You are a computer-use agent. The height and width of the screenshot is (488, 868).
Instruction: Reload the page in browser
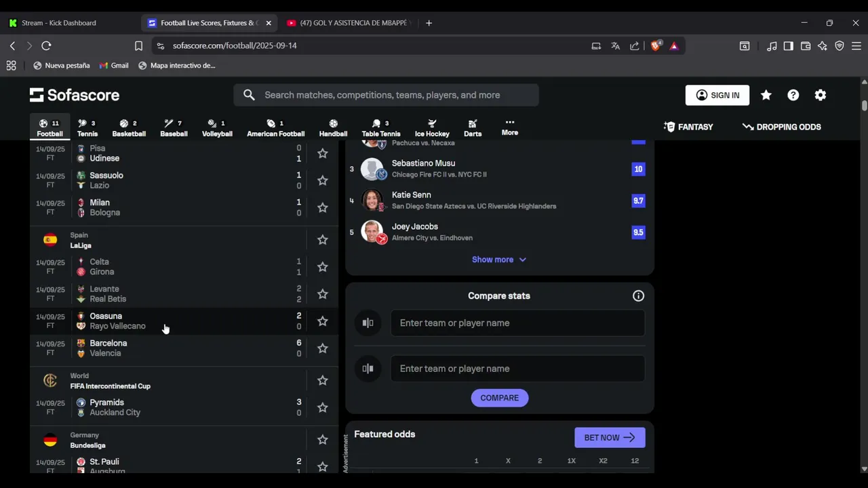click(x=46, y=45)
